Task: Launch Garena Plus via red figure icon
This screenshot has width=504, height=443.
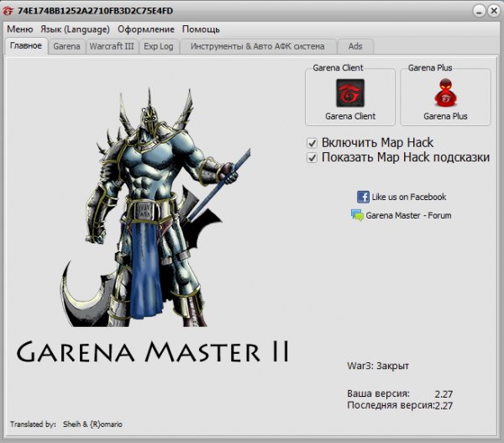Action: click(x=445, y=92)
